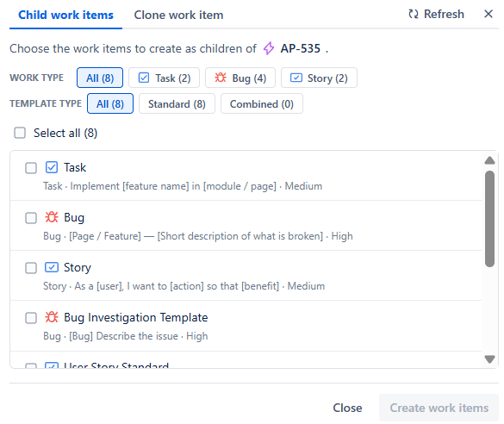The height and width of the screenshot is (424, 504).
Task: Click the bug icon beside Bug Investigation Template
Action: [x=52, y=317]
